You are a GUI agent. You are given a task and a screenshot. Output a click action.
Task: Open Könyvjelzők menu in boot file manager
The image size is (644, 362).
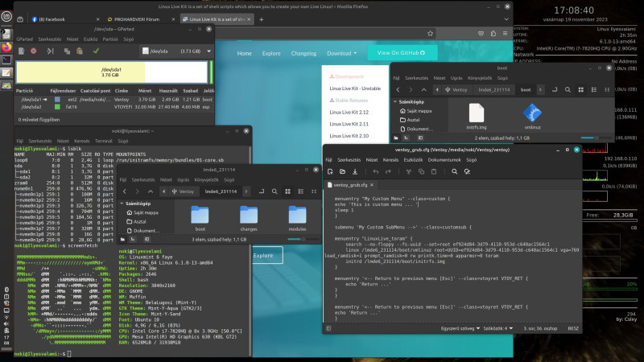point(480,77)
